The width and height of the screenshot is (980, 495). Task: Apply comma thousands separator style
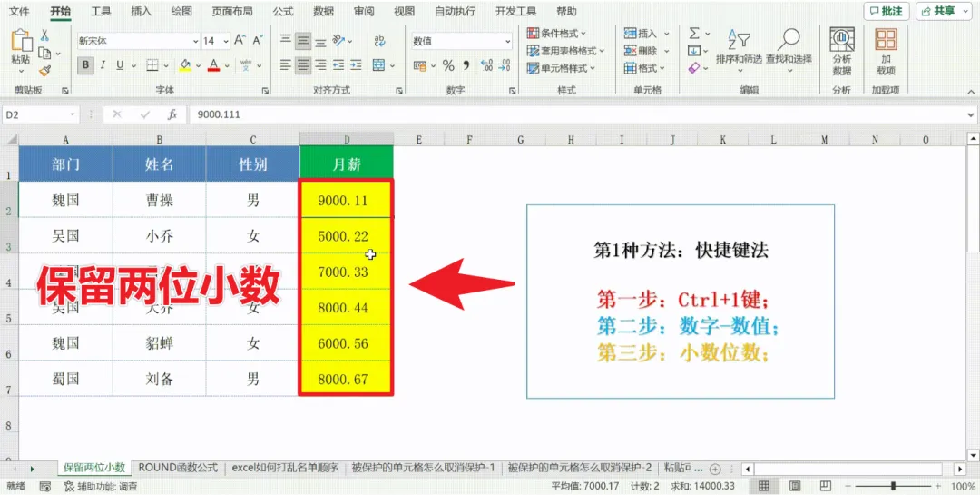465,65
